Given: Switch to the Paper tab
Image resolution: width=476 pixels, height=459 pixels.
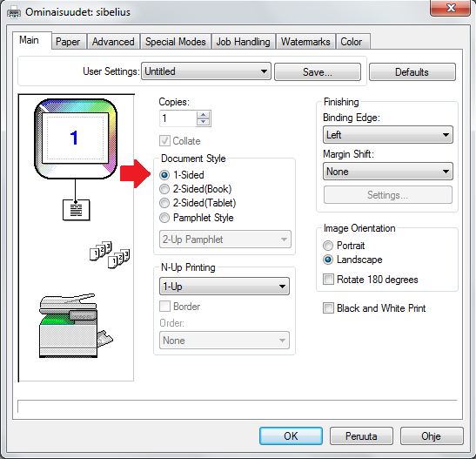Looking at the screenshot, I should [x=68, y=42].
